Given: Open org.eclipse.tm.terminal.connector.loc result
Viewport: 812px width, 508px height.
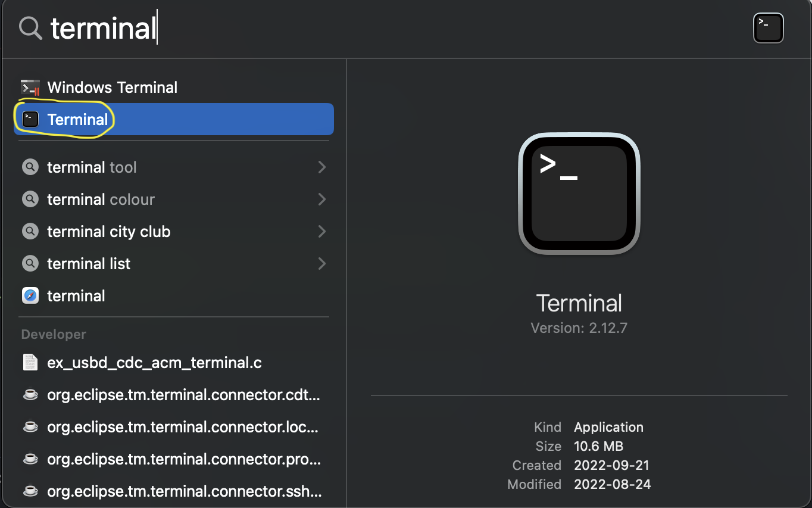Looking at the screenshot, I should [174, 427].
